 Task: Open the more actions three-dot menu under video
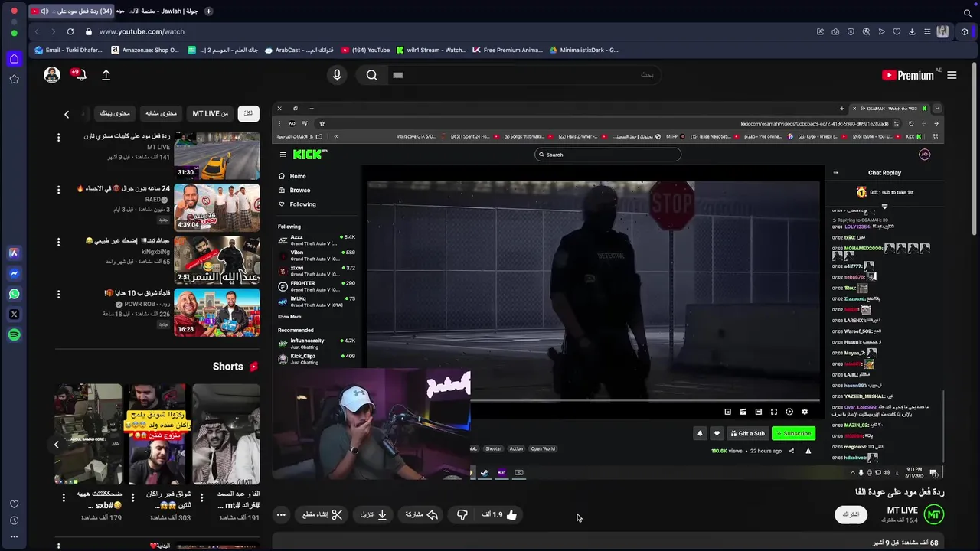(x=281, y=514)
